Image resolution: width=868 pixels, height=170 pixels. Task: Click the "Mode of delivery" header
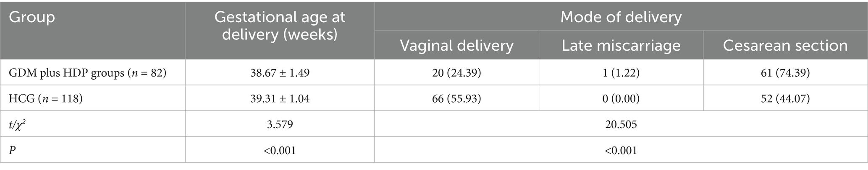tap(621, 17)
